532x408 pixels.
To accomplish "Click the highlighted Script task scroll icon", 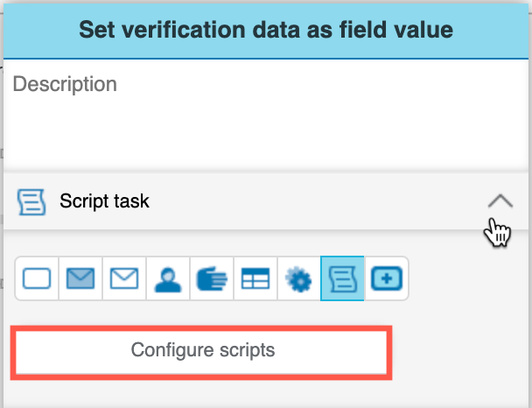I will [x=342, y=279].
